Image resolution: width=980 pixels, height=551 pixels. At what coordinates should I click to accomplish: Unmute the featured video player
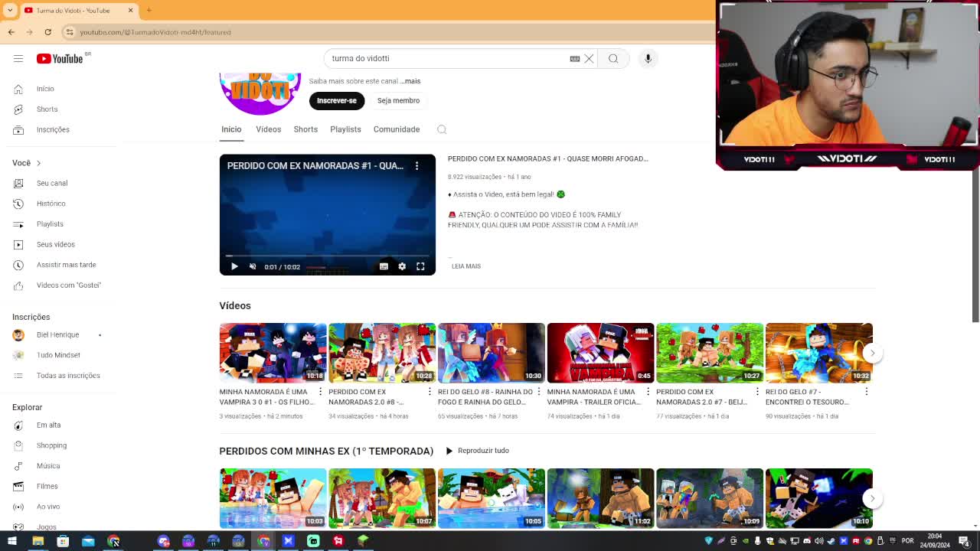coord(253,266)
